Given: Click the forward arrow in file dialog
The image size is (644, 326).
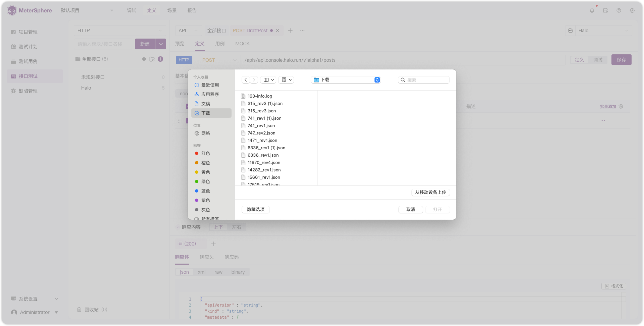Looking at the screenshot, I should tap(254, 80).
